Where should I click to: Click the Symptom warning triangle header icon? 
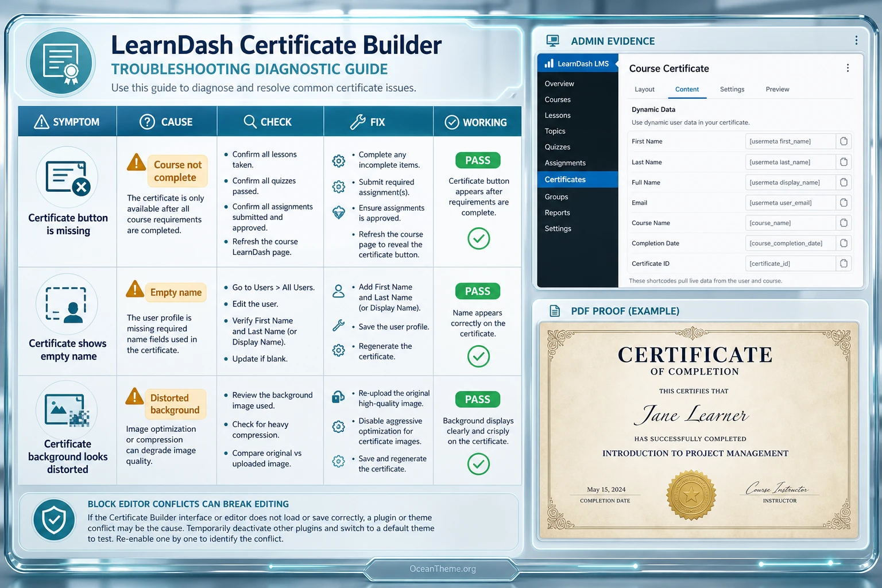coord(41,122)
